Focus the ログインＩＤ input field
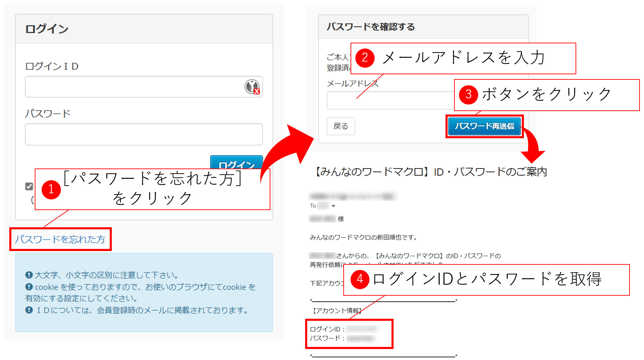644x360 pixels. tap(134, 87)
